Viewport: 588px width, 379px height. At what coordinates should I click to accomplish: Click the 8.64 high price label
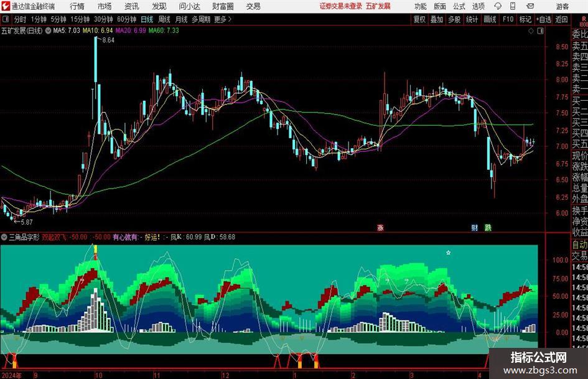click(108, 40)
